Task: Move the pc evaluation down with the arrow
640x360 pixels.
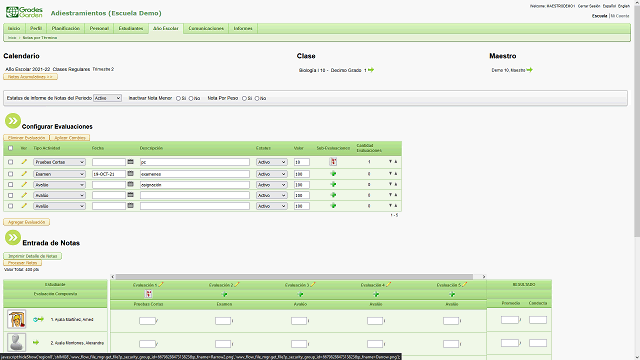Action: [x=390, y=162]
